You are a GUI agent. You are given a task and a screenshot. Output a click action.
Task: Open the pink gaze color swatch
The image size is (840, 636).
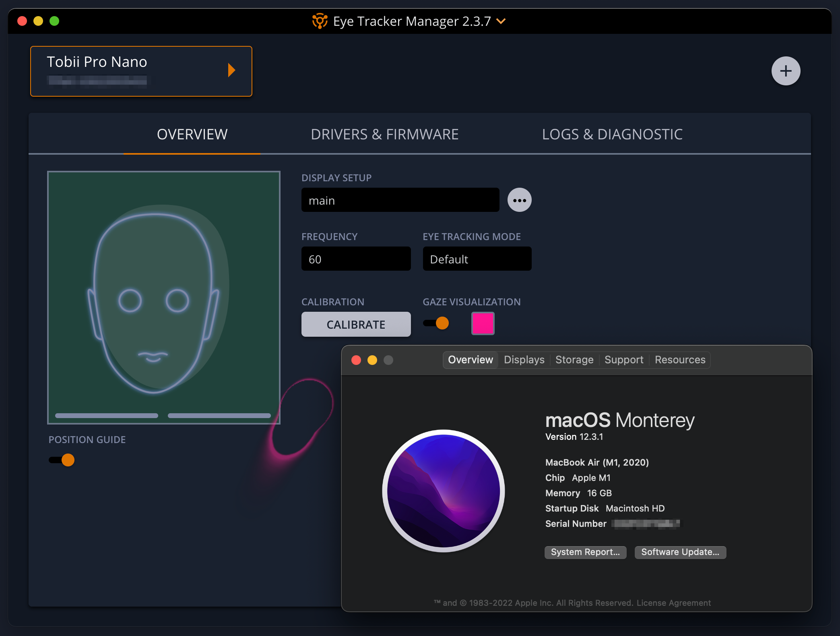pyautogui.click(x=483, y=323)
